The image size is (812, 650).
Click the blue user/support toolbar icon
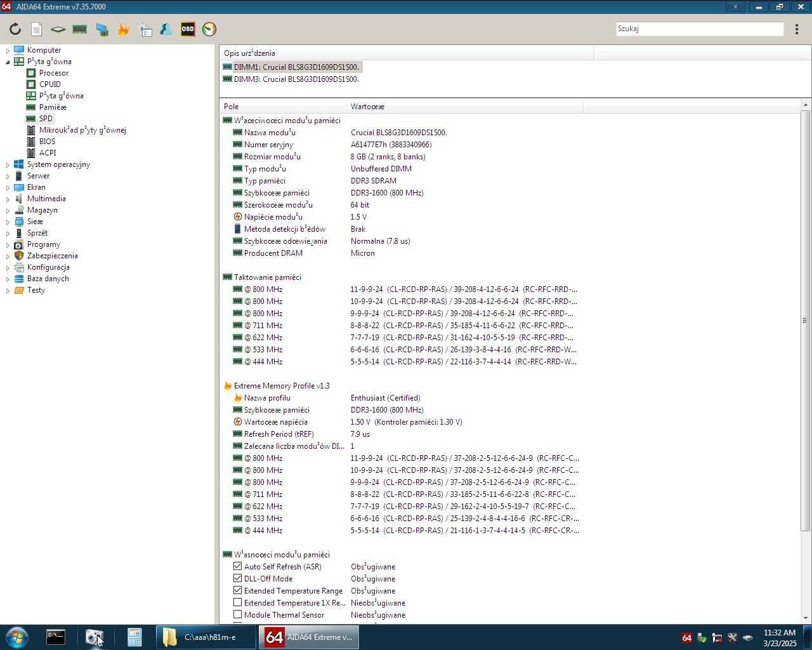pos(166,29)
